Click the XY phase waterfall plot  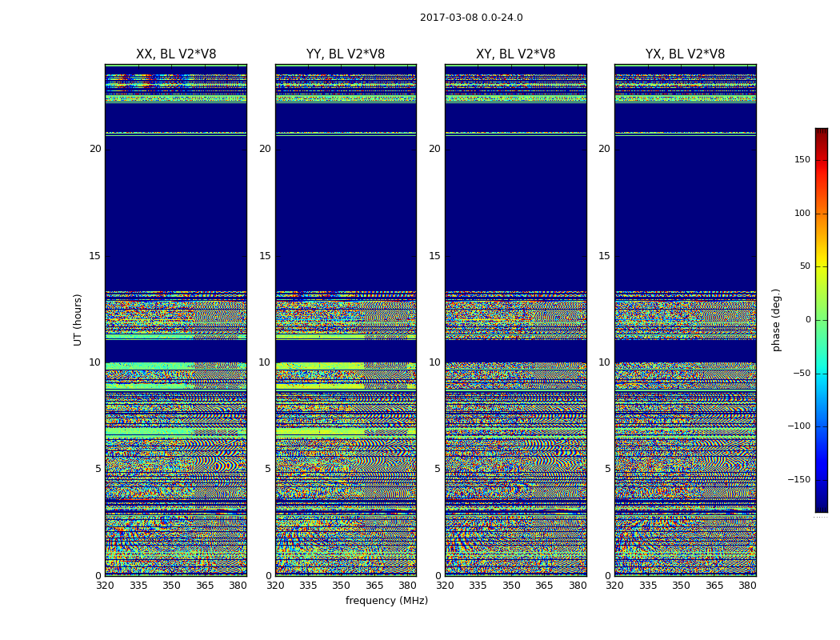click(516, 320)
